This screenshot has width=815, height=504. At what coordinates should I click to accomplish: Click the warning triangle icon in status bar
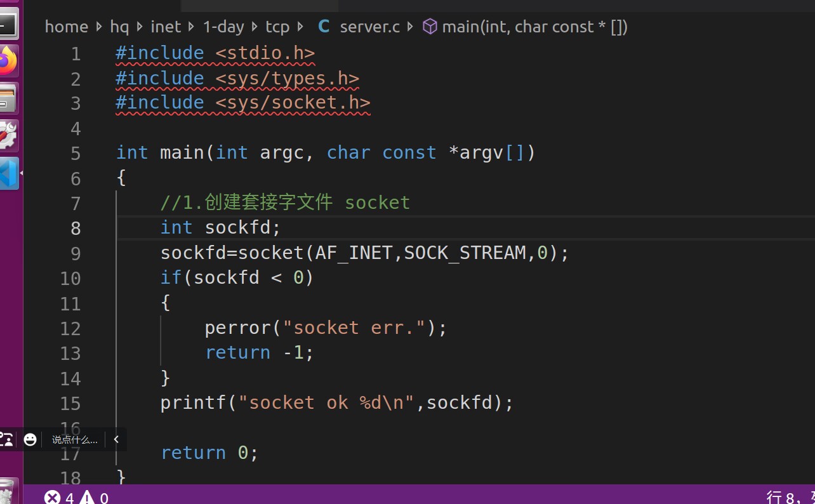click(x=86, y=498)
